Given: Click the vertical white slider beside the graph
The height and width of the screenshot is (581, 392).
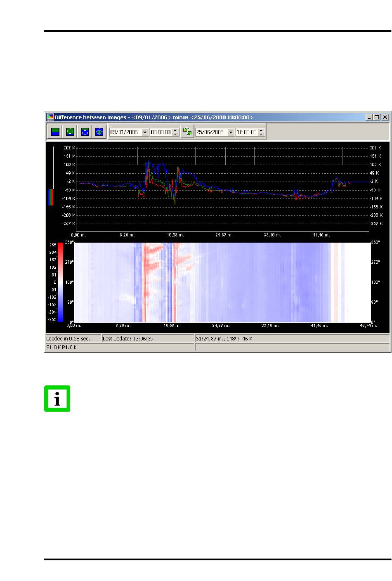Looking at the screenshot, I should tap(53, 168).
